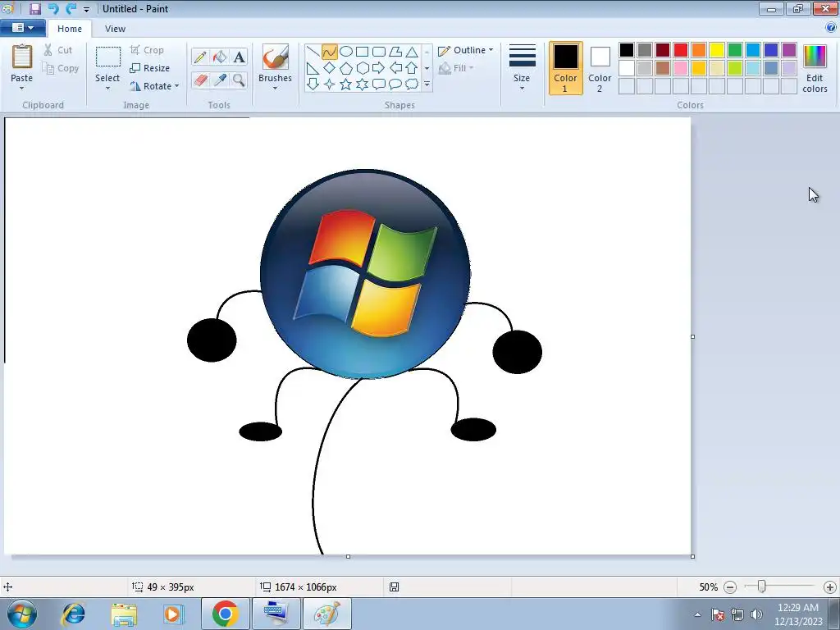840x630 pixels.
Task: Pick the green color swatch
Action: (x=735, y=50)
